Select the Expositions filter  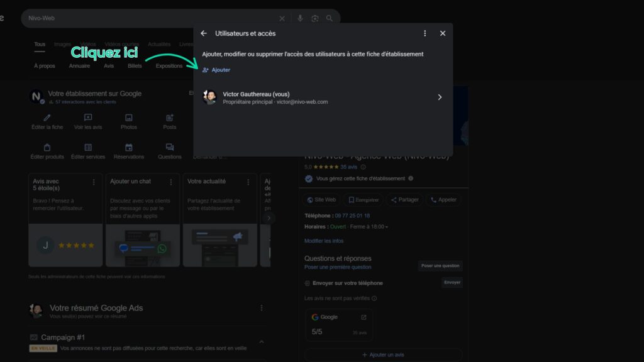tap(169, 66)
